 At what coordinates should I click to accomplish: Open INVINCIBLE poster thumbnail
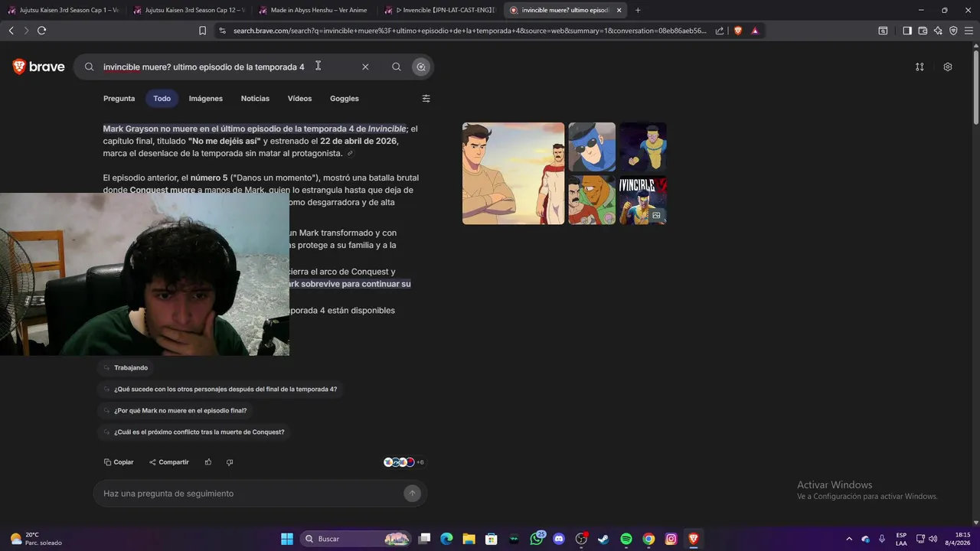(643, 201)
